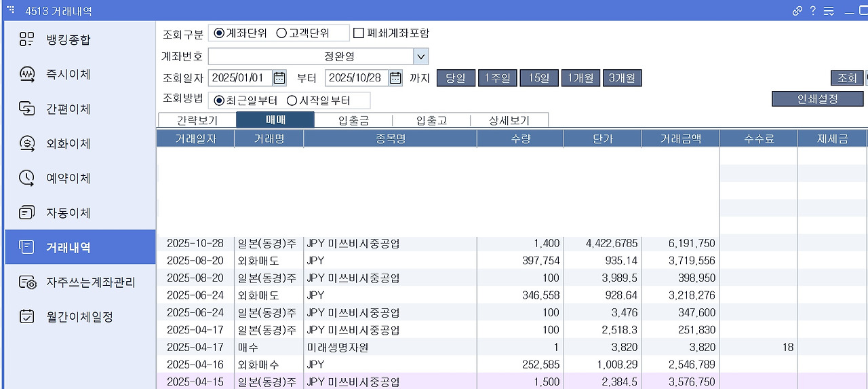The height and width of the screenshot is (389, 868).
Task: Click the title bar settings menu icon
Action: 828,11
